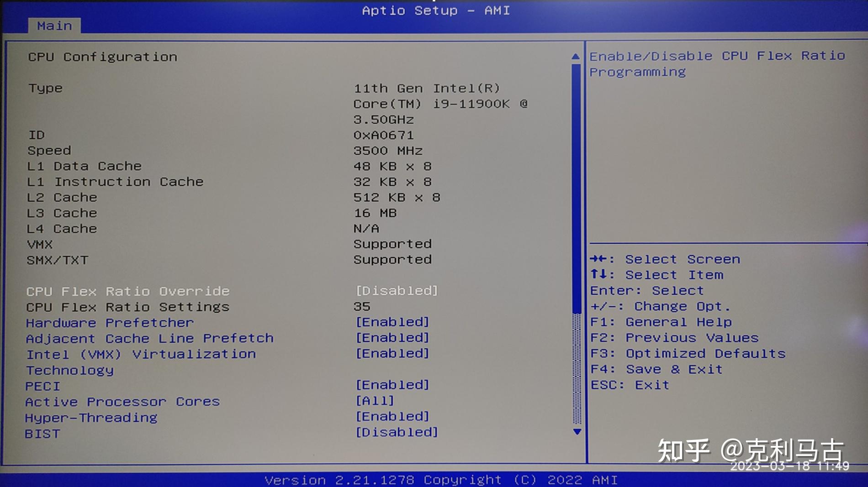The image size is (868, 487).
Task: Select the BIST setting label
Action: pos(42,434)
